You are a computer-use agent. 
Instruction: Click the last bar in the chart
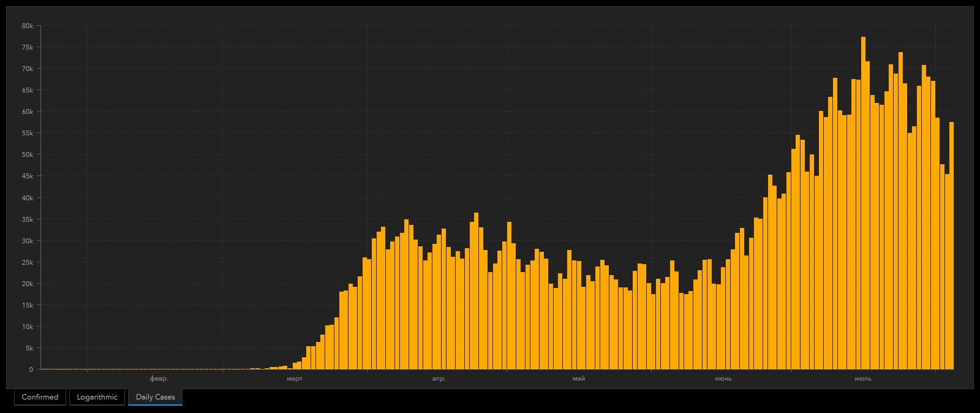click(x=952, y=246)
